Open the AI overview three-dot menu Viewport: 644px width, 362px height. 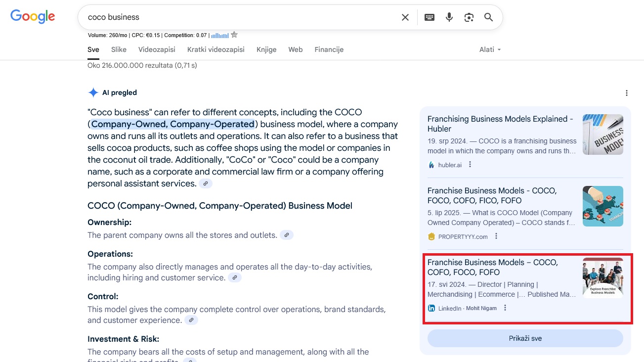tap(626, 92)
